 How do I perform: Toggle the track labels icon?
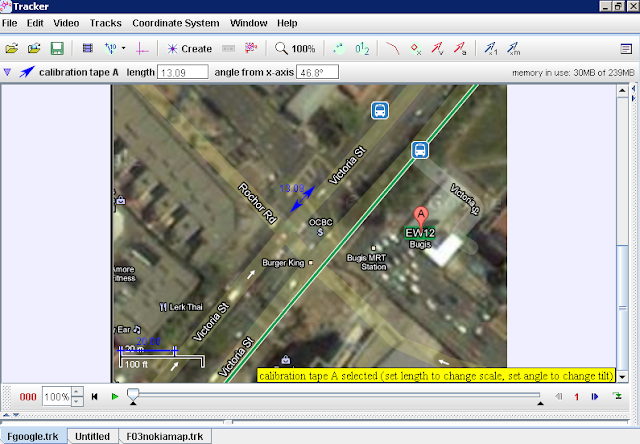point(362,49)
